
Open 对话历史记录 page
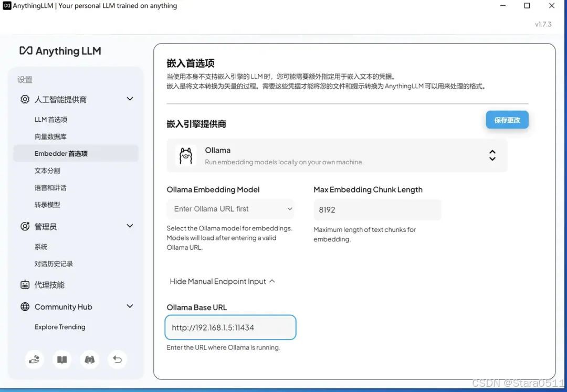(54, 264)
